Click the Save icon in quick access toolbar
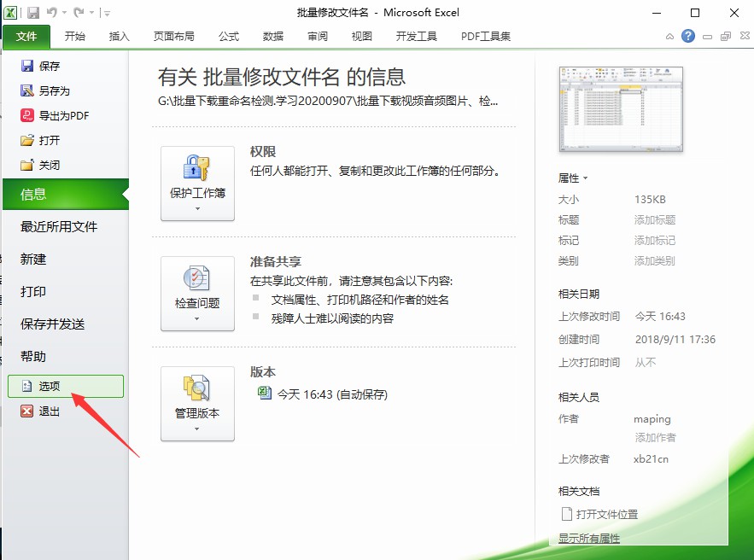 33,13
